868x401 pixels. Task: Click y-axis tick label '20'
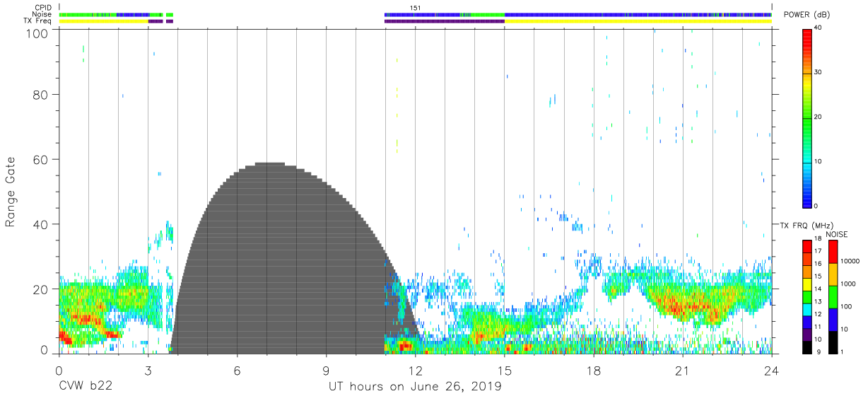click(x=40, y=289)
